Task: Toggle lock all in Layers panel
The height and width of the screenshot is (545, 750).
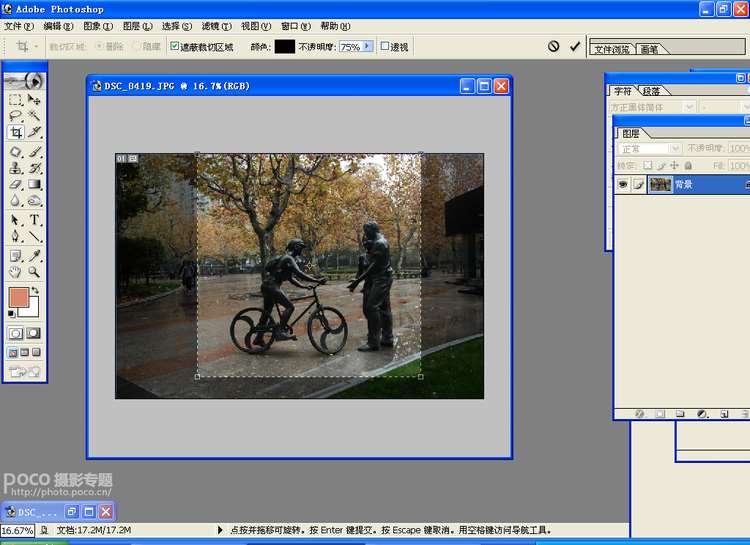Action: click(688, 166)
